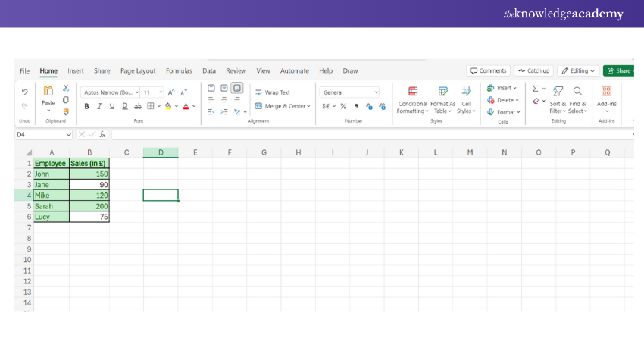Expand the Name Box dropdown
The height and width of the screenshot is (341, 644).
[x=68, y=134]
